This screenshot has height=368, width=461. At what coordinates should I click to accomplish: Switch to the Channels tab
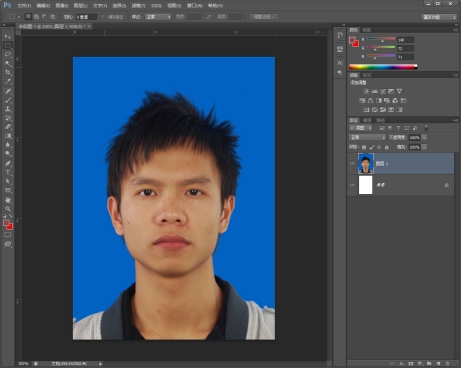pyautogui.click(x=367, y=120)
